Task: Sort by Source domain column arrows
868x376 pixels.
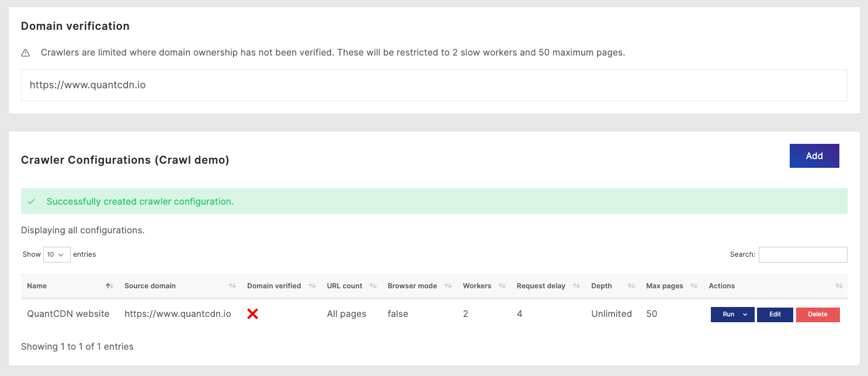Action: (232, 286)
